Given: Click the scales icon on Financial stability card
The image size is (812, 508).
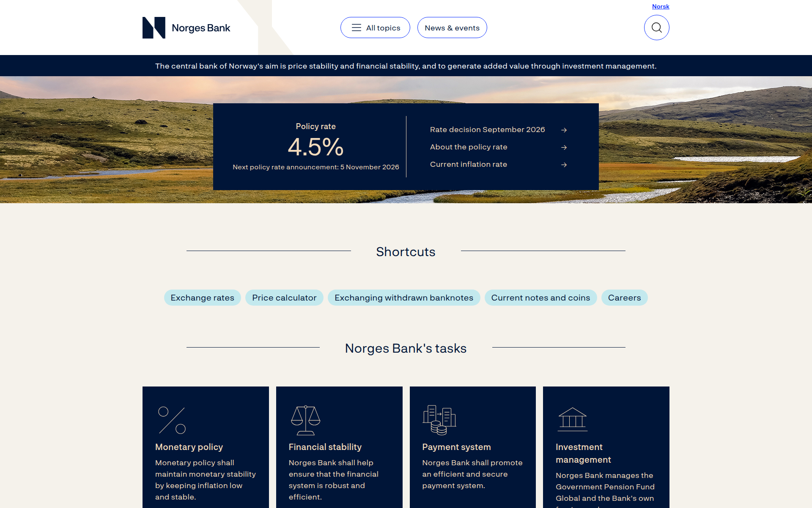Looking at the screenshot, I should tap(305, 420).
